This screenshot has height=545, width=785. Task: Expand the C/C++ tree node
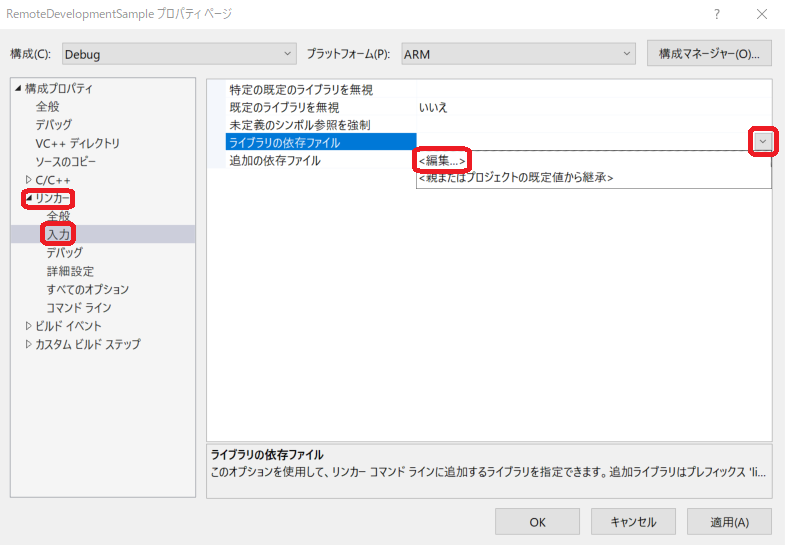point(29,180)
